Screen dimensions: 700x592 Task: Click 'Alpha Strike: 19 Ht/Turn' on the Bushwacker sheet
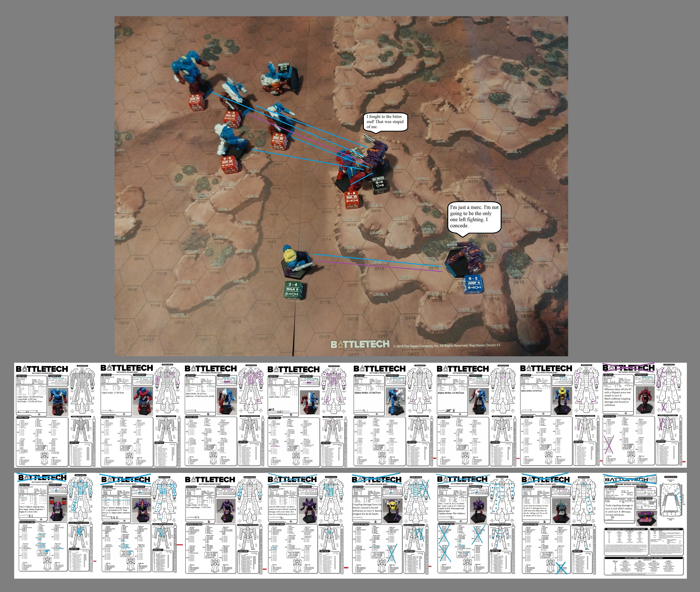pyautogui.click(x=279, y=397)
